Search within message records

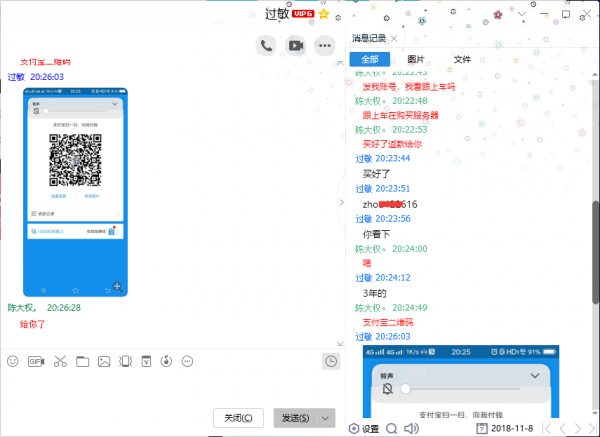click(x=392, y=429)
